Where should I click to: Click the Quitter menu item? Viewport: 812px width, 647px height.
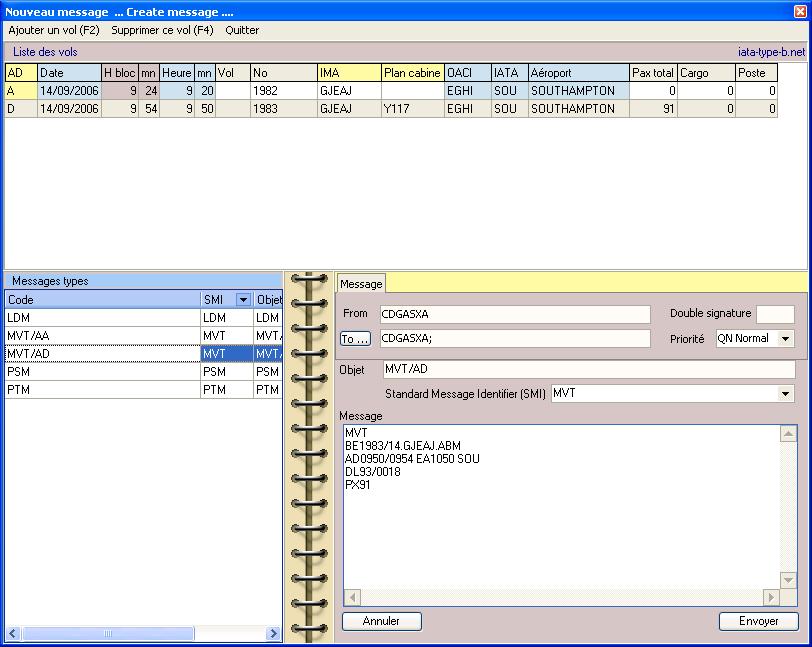[242, 30]
